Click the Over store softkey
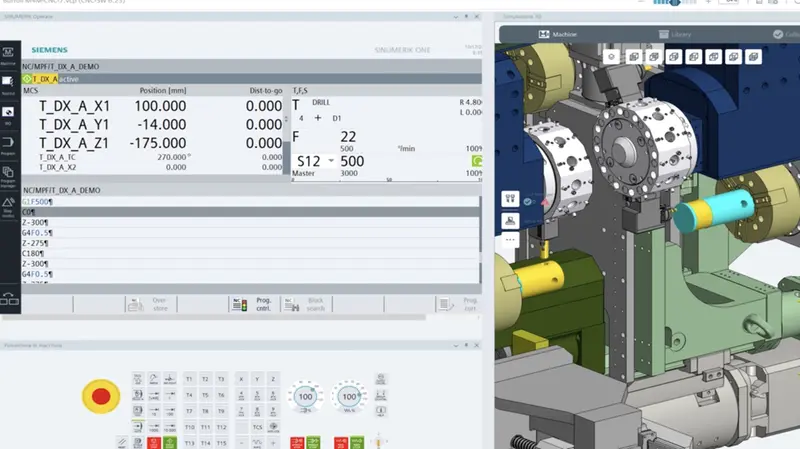This screenshot has width=800, height=449. tap(151, 304)
